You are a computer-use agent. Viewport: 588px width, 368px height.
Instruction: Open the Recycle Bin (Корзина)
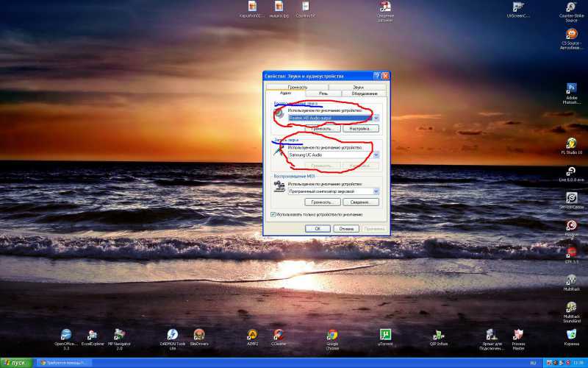[x=571, y=334]
